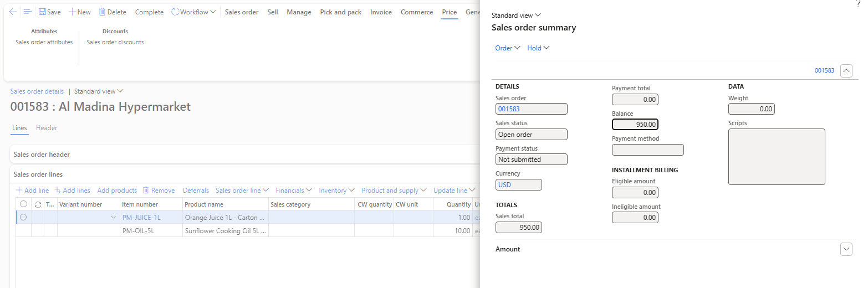Click the Complete button

[149, 12]
